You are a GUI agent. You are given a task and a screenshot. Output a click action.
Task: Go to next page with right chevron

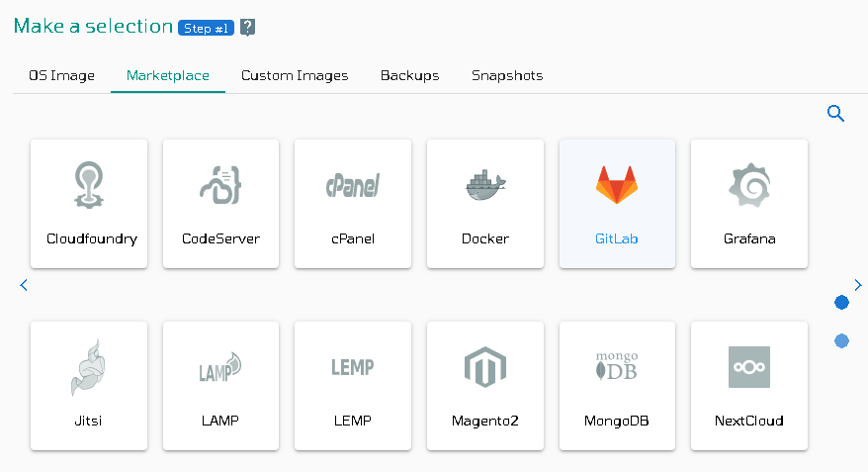click(x=857, y=285)
